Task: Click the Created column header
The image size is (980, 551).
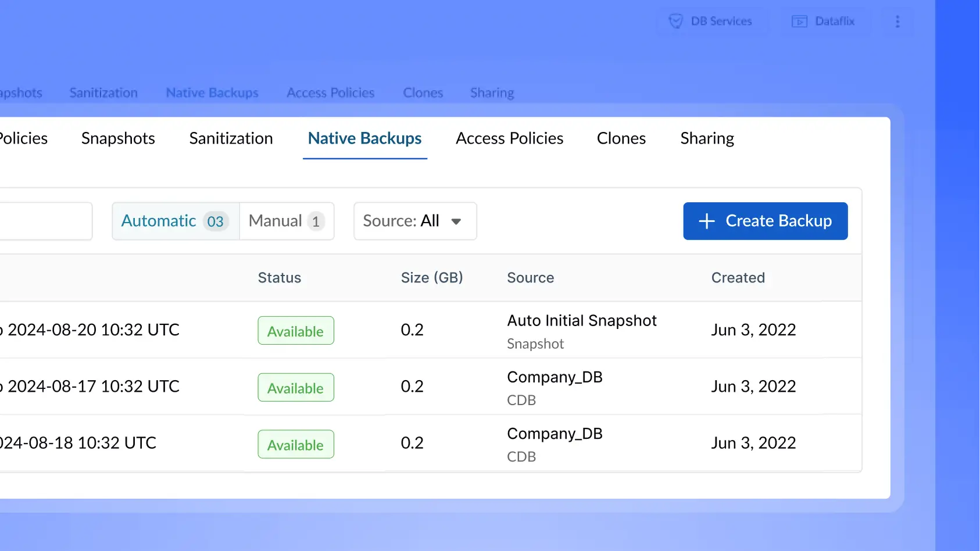Action: [738, 278]
